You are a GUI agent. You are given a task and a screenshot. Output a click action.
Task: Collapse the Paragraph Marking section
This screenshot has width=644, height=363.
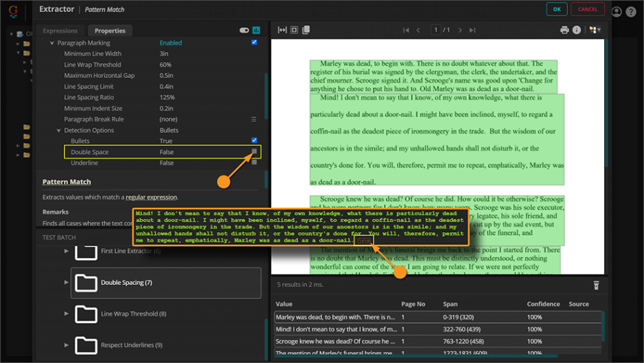(52, 43)
